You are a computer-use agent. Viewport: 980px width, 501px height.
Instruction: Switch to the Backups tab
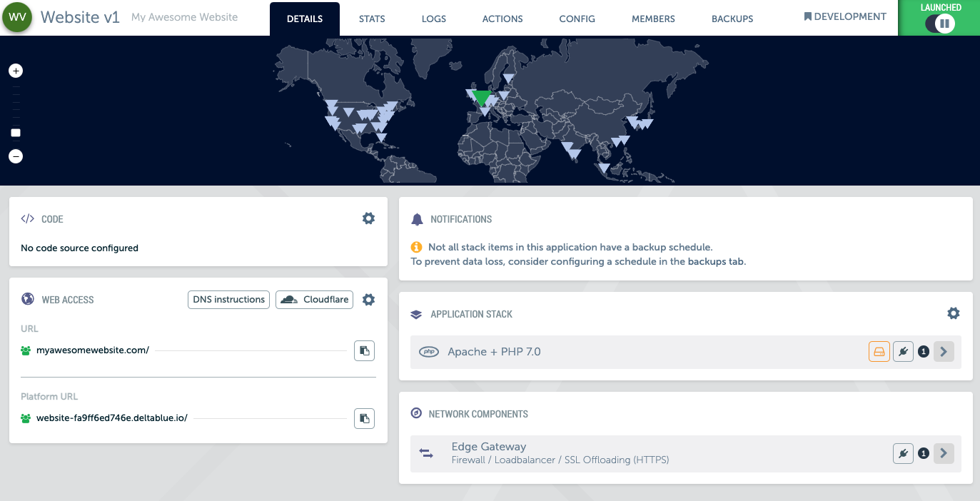coord(732,19)
